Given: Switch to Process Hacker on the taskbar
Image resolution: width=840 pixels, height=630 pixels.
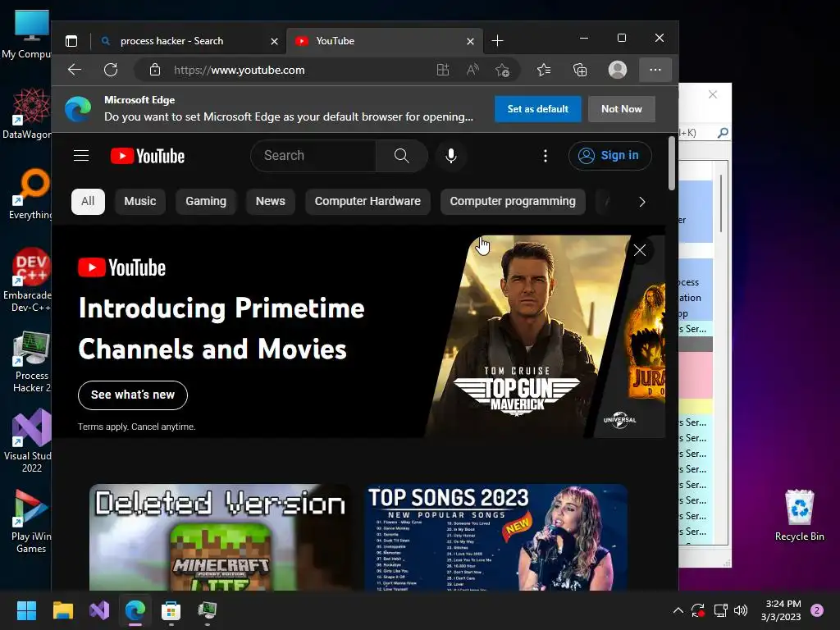Looking at the screenshot, I should pos(208,610).
